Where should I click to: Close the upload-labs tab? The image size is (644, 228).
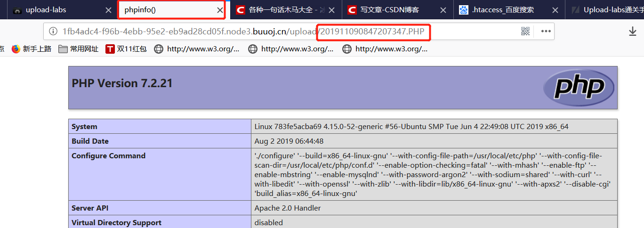click(108, 10)
